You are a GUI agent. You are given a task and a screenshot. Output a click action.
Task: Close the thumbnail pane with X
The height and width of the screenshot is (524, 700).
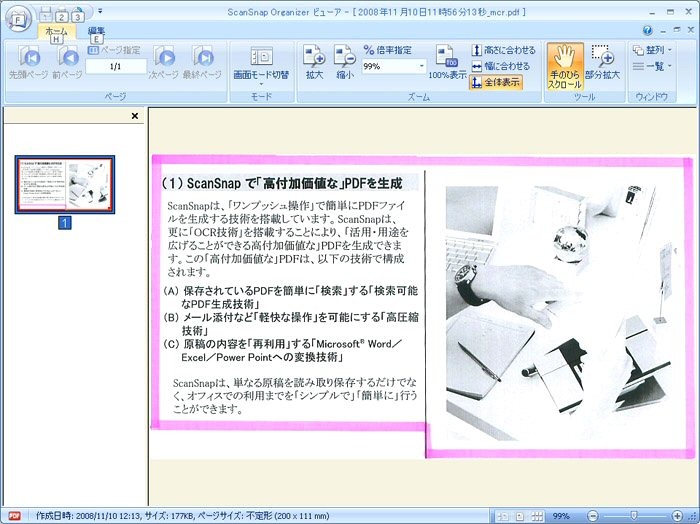pos(135,116)
